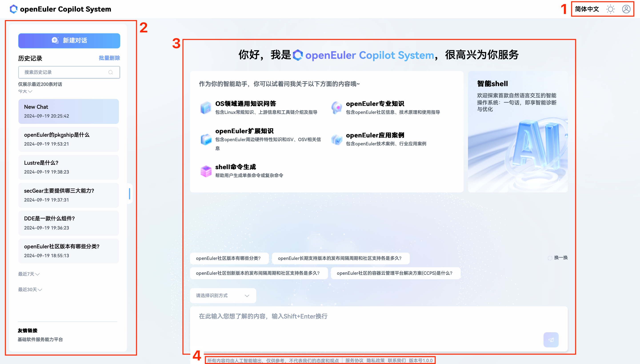Click 历史记录 heading
This screenshot has width=640, height=364.
click(30, 58)
